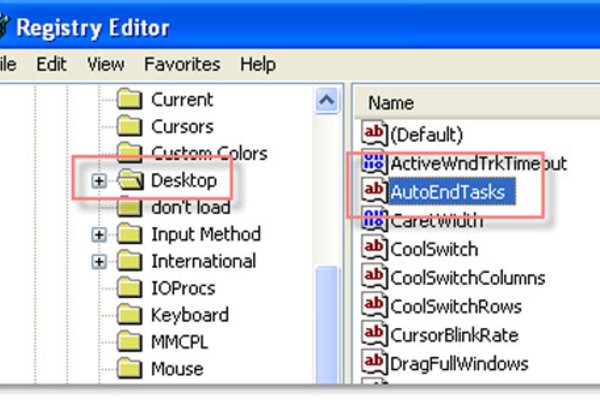
Task: Open the Favorites menu
Action: [182, 64]
